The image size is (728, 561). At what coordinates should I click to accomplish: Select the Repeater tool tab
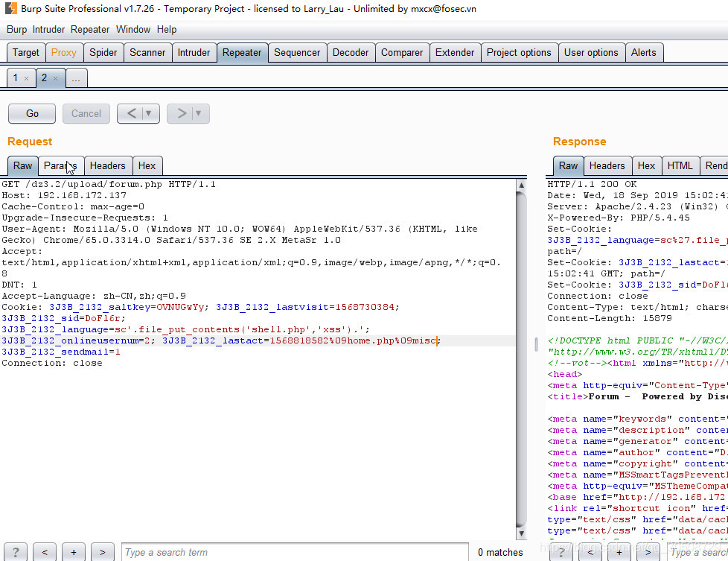(x=242, y=52)
